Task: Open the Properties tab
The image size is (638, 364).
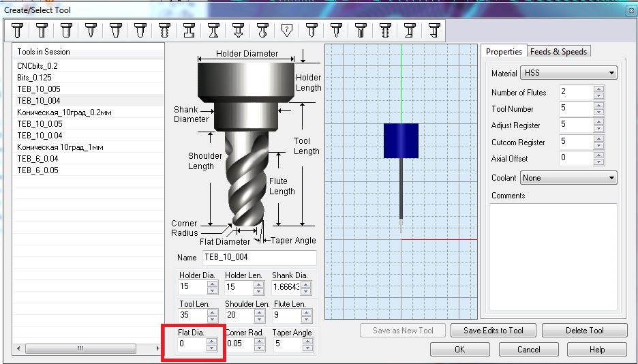Action: (x=504, y=52)
